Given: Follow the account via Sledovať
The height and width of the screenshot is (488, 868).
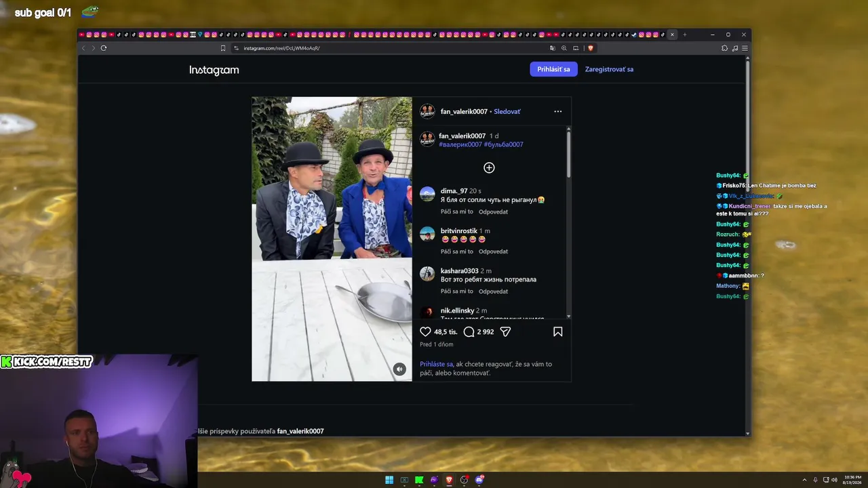Looking at the screenshot, I should [x=507, y=111].
